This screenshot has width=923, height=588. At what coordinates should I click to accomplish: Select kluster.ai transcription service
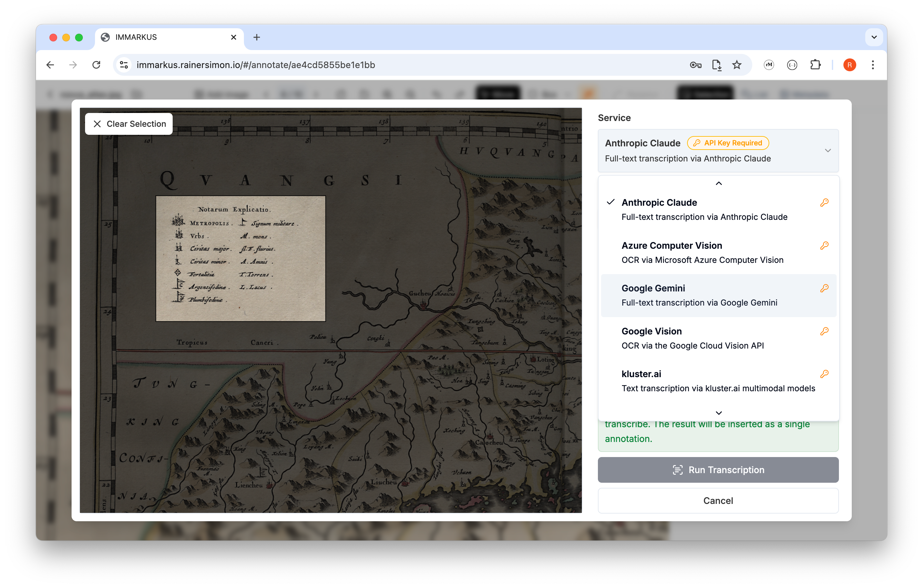click(x=718, y=381)
